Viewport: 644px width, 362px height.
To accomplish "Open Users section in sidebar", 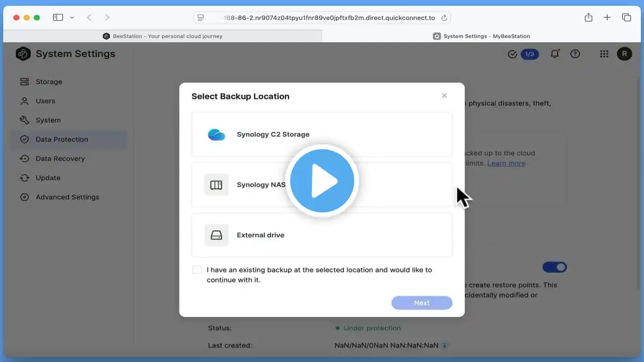I will (68, 101).
